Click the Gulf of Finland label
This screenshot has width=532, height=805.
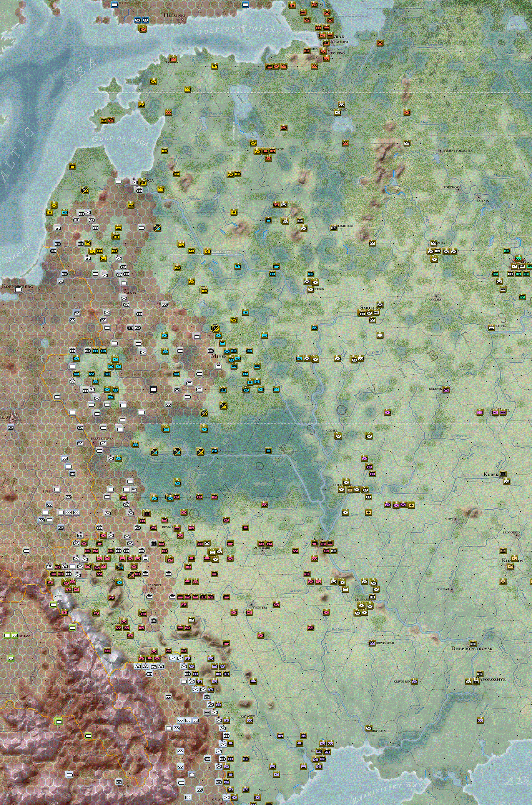[238, 30]
